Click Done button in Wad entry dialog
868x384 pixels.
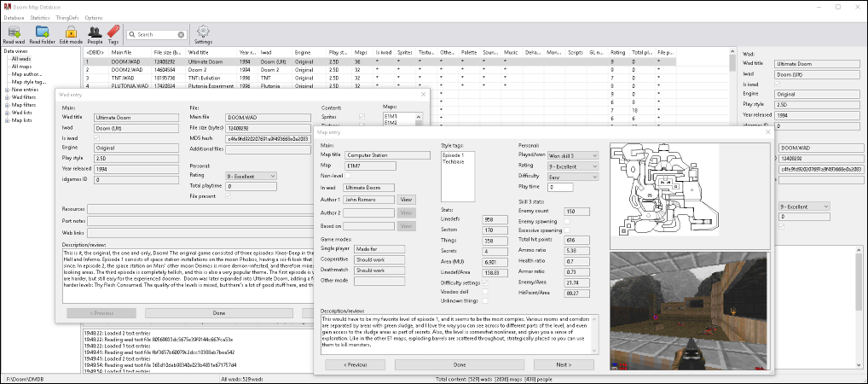point(218,313)
